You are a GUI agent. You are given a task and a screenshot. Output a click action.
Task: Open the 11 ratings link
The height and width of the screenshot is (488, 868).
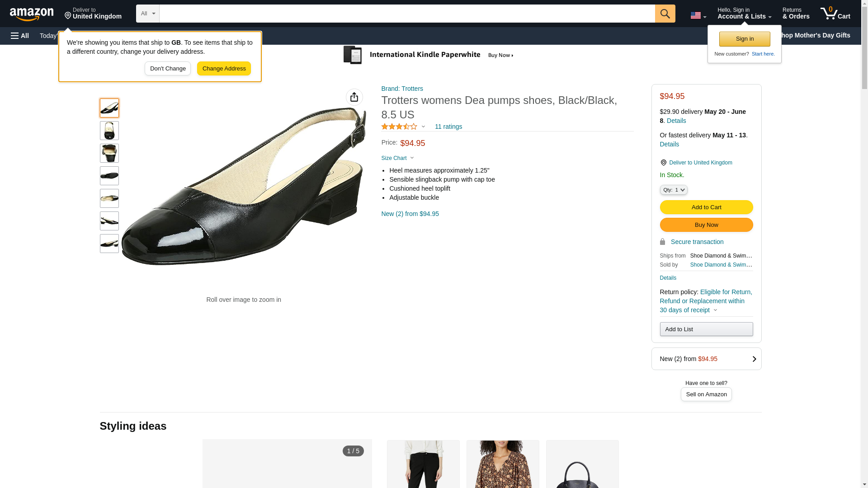tap(448, 127)
